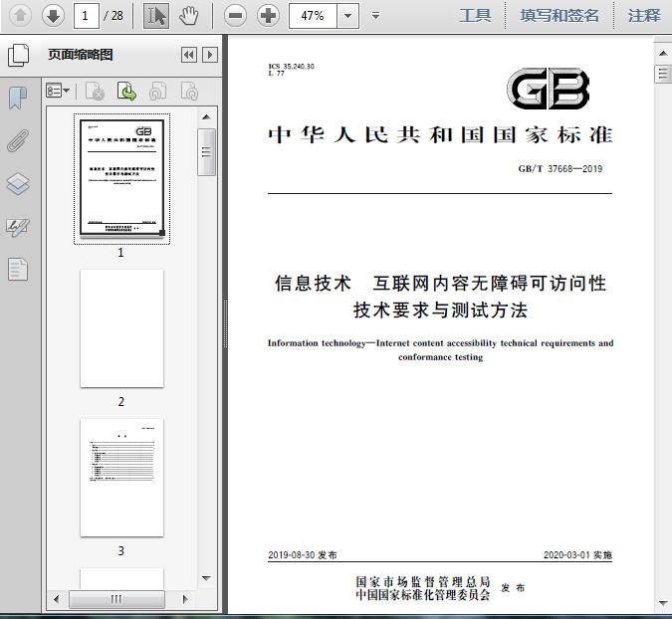Open the signatures panel icon
672x619 pixels.
tap(18, 227)
